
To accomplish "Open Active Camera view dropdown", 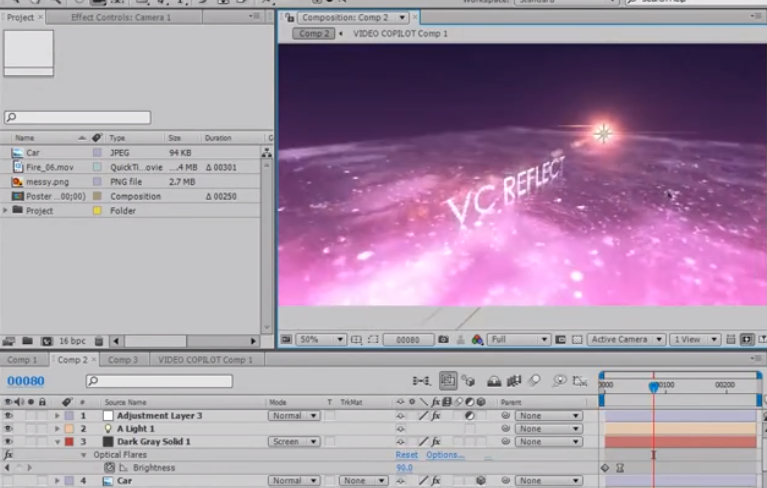I will coord(626,339).
